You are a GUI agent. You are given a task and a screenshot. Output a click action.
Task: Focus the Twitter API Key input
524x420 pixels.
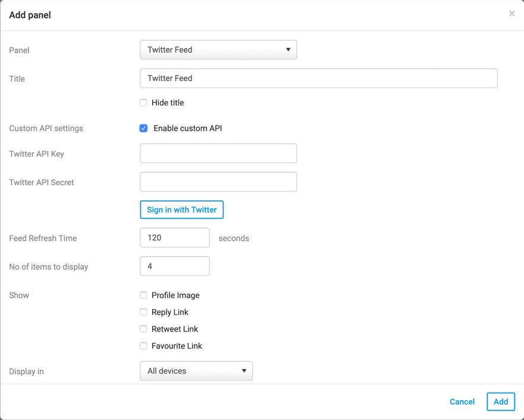218,153
